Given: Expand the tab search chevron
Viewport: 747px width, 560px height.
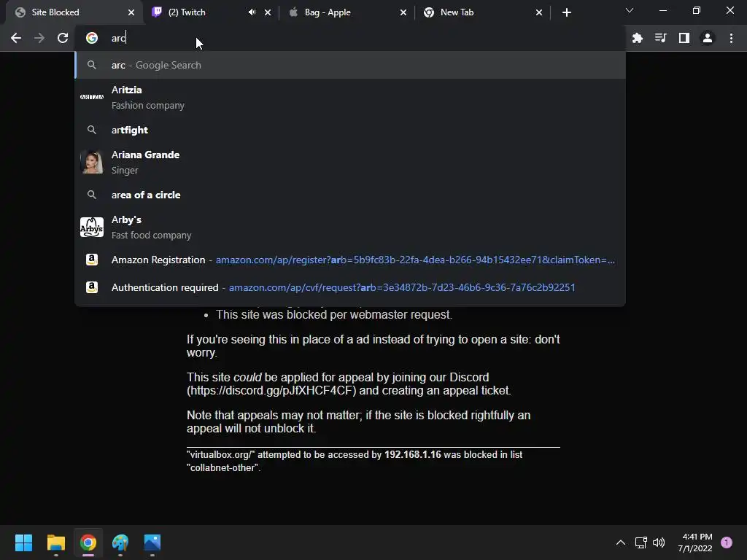Looking at the screenshot, I should [x=630, y=10].
